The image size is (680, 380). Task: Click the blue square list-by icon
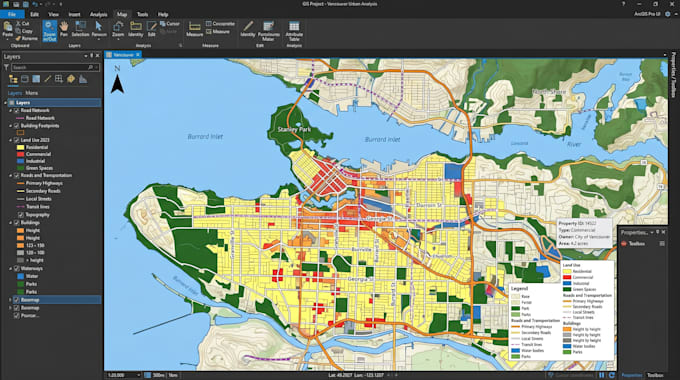36,79
